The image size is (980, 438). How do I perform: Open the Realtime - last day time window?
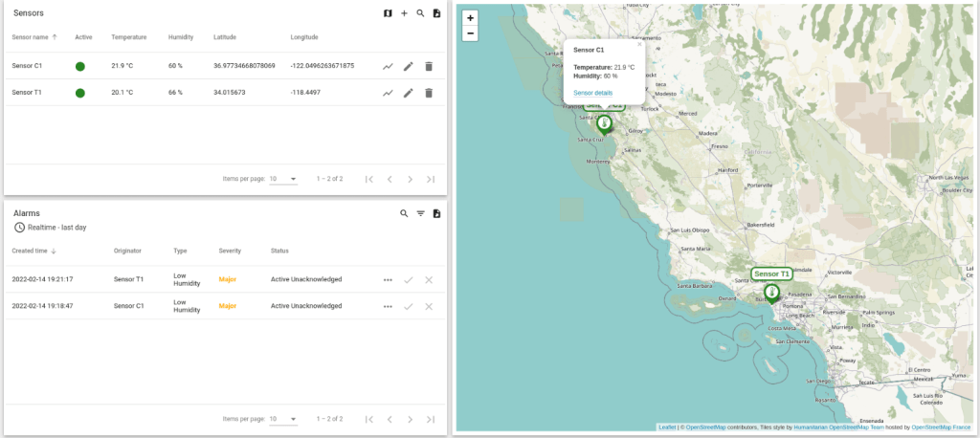tap(50, 228)
